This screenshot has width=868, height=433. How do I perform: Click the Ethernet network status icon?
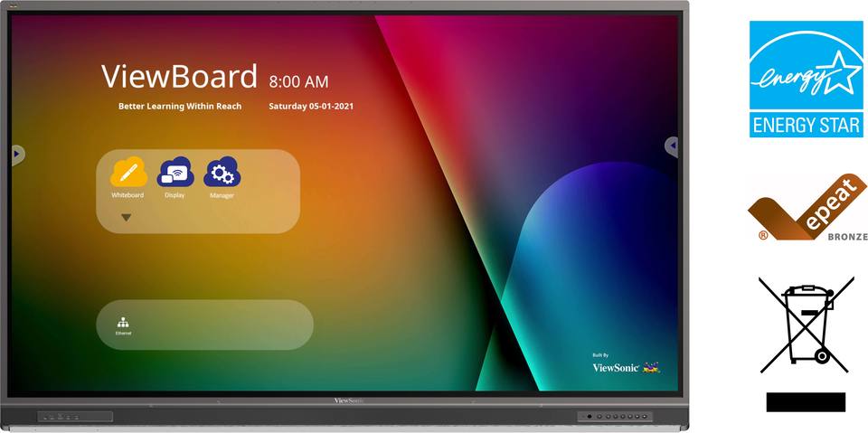coord(123,325)
